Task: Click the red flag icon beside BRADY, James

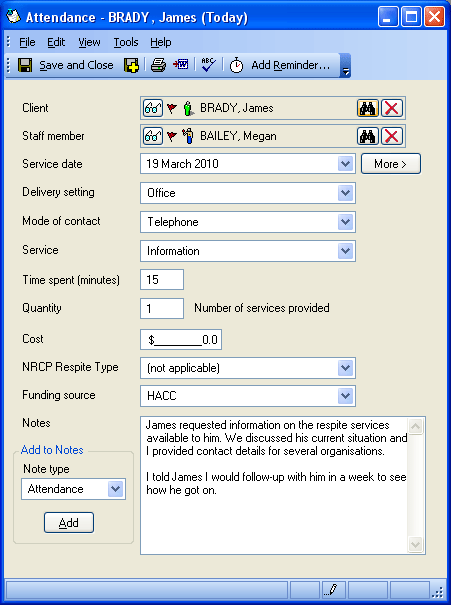Action: (172, 108)
